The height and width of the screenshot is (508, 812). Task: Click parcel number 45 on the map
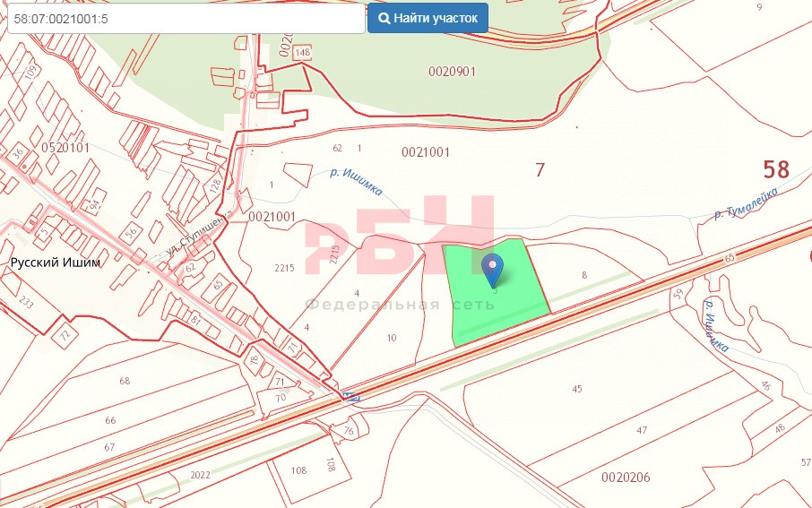[577, 389]
